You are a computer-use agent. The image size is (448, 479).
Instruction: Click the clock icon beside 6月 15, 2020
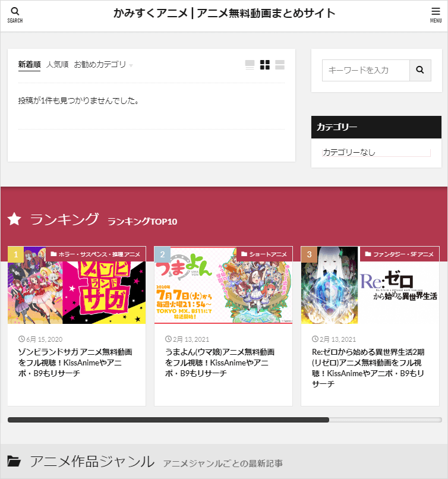tap(21, 339)
